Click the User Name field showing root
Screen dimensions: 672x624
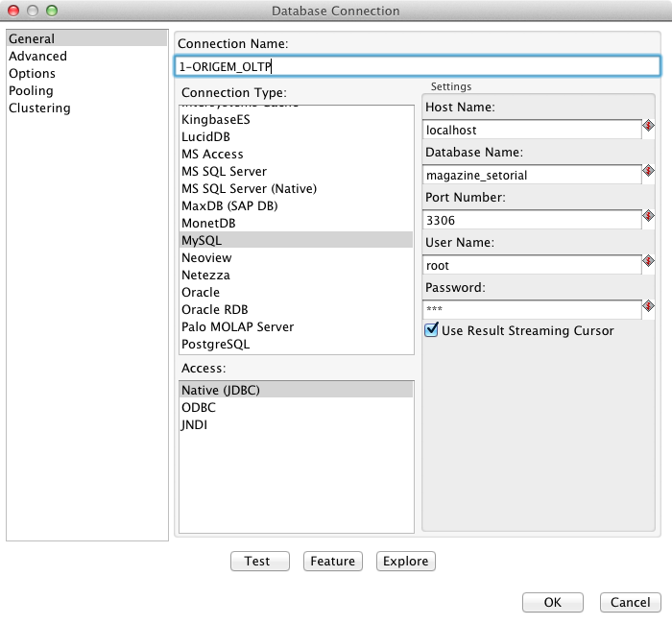click(532, 265)
